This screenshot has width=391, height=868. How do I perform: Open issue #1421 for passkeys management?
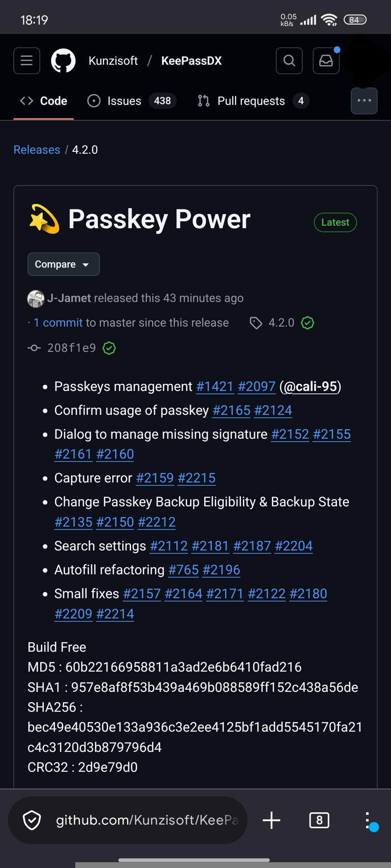pos(215,387)
